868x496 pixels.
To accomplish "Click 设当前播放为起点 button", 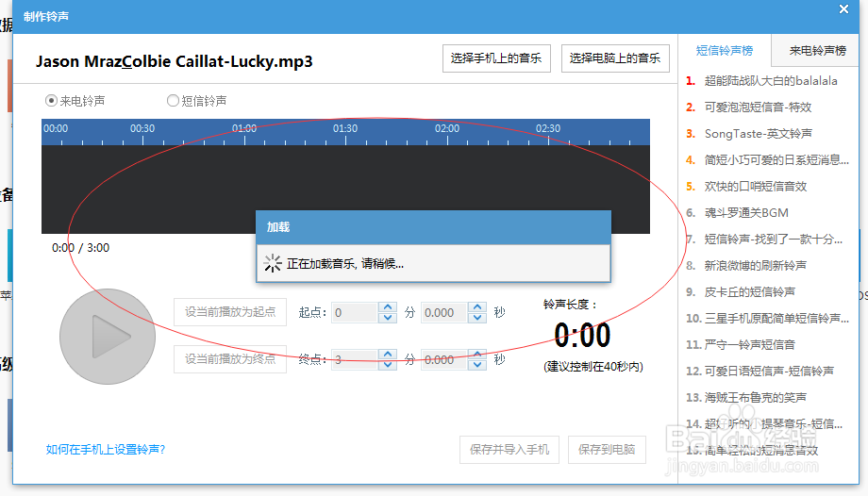I will point(230,312).
